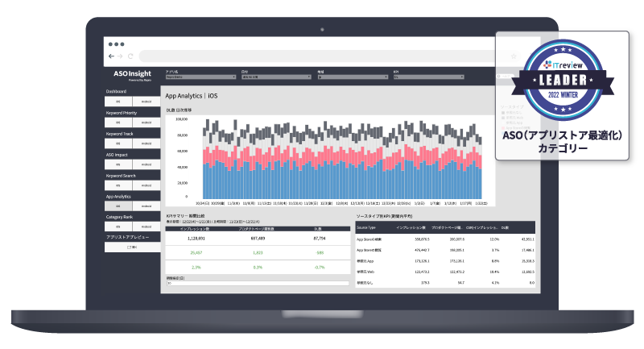The width and height of the screenshot is (644, 349).
Task: Select Android under Dashboard
Action: tap(147, 102)
